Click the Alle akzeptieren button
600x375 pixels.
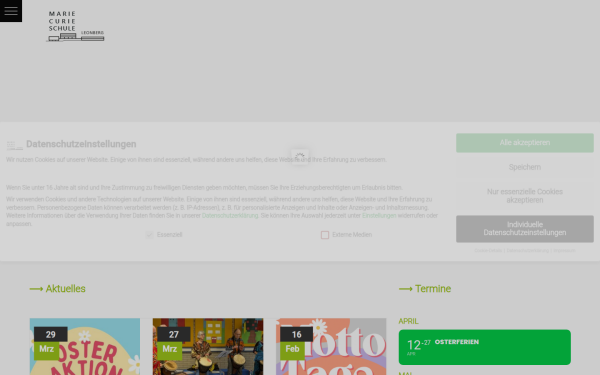pos(525,143)
